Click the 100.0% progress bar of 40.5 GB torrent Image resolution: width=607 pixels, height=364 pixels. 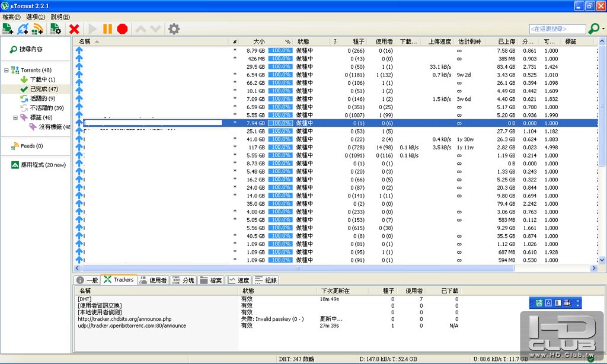click(280, 236)
